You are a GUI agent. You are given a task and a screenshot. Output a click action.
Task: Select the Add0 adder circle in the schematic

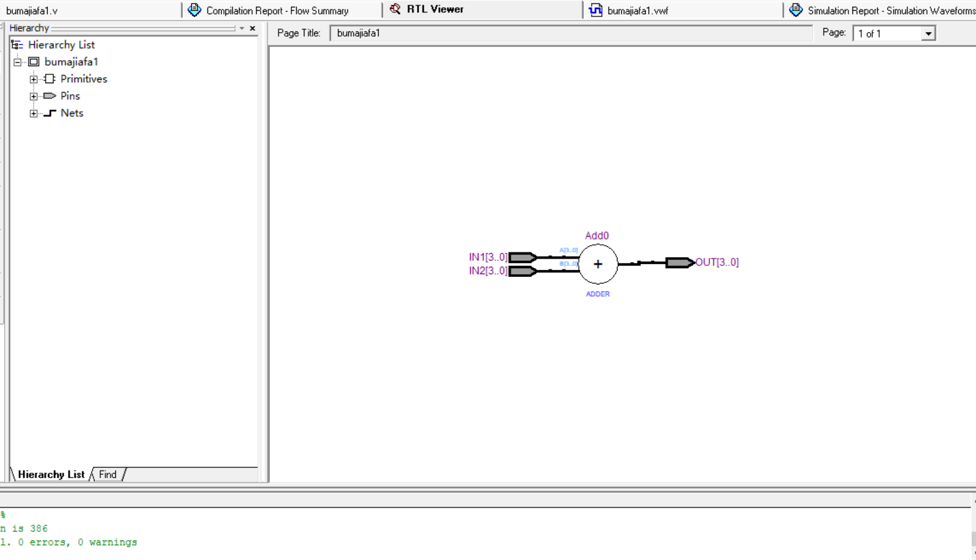[x=599, y=264]
